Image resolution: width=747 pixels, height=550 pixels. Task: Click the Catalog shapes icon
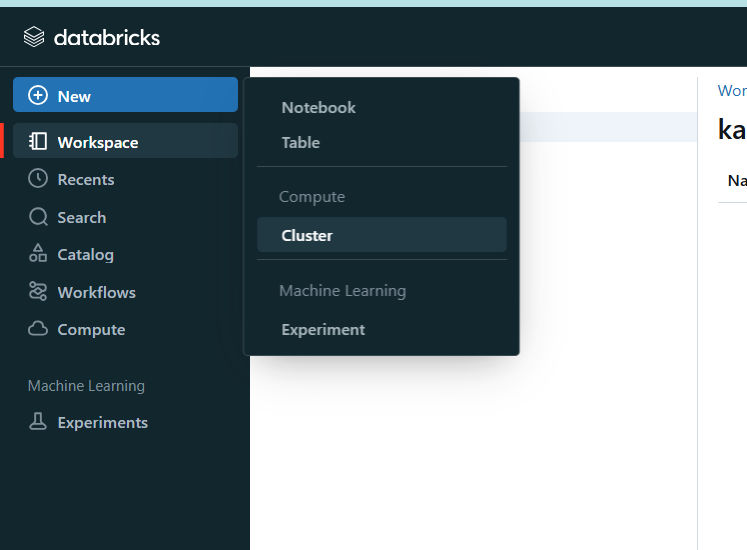(38, 253)
